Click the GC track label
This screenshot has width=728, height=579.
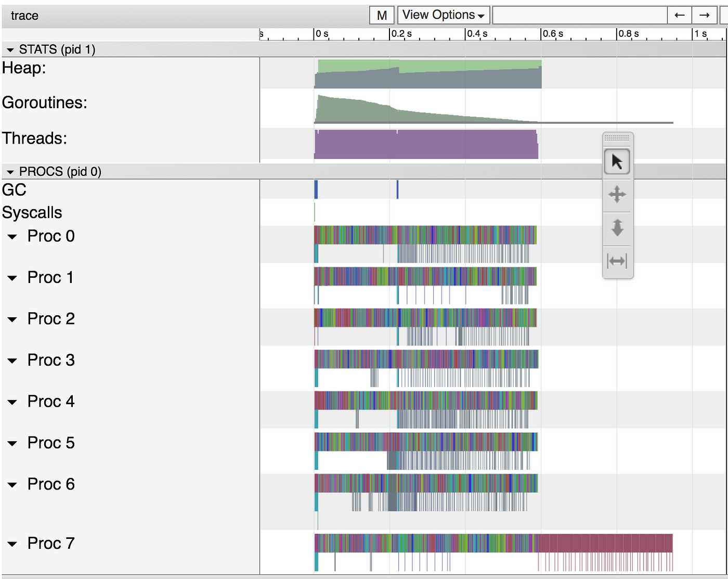[14, 190]
